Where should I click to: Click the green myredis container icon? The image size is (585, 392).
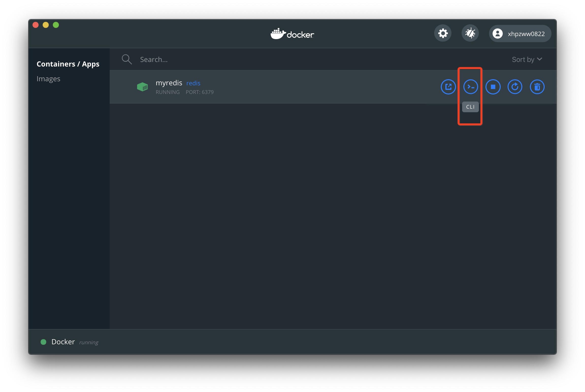click(142, 87)
